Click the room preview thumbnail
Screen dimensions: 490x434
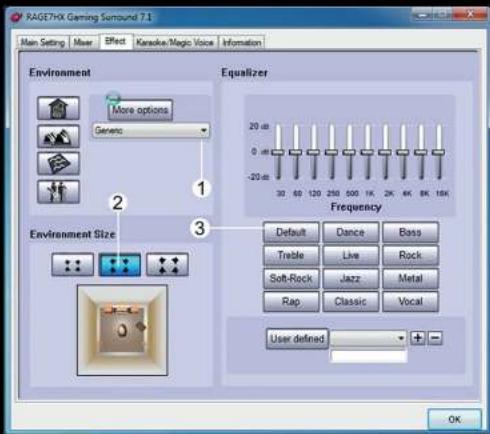click(122, 330)
